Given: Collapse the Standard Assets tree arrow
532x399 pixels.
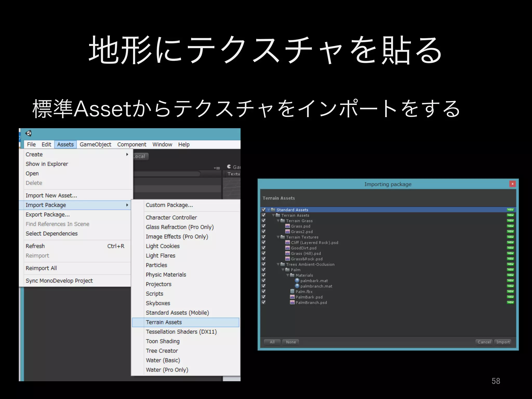Looking at the screenshot, I should click(x=269, y=210).
